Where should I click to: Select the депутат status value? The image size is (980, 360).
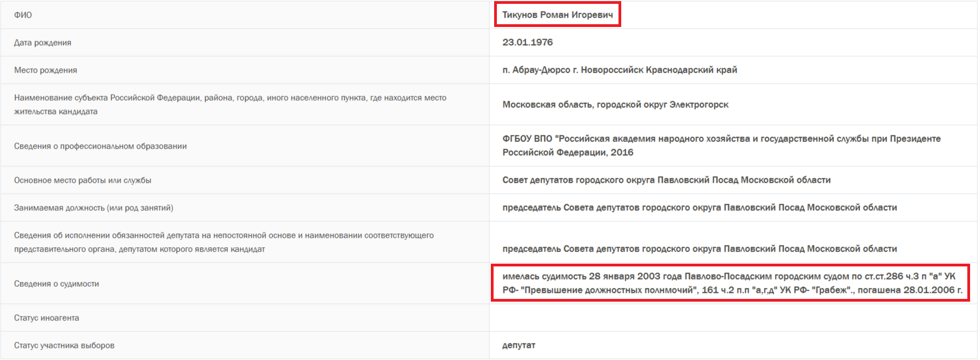tap(518, 345)
